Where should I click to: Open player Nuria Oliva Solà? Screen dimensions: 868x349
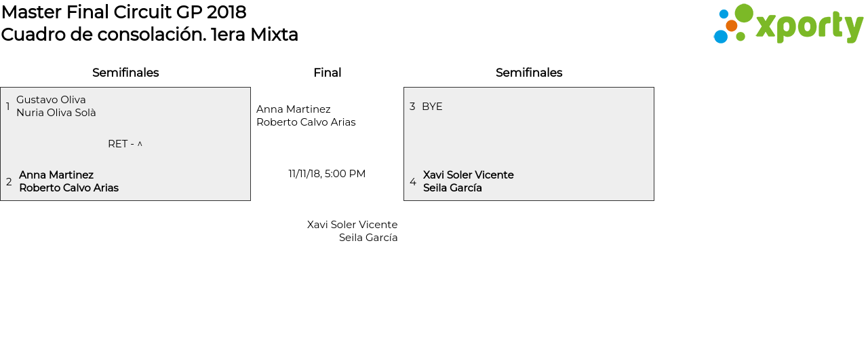point(56,113)
